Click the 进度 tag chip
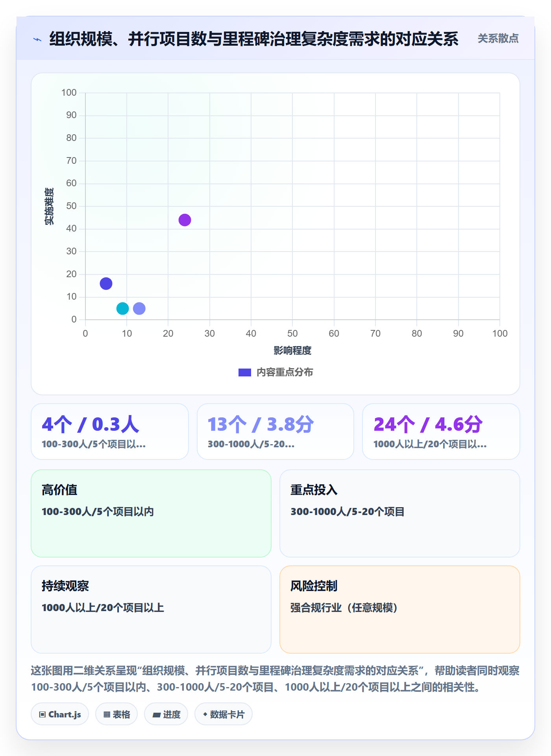Screen dimensions: 551x756 pyautogui.click(x=166, y=714)
